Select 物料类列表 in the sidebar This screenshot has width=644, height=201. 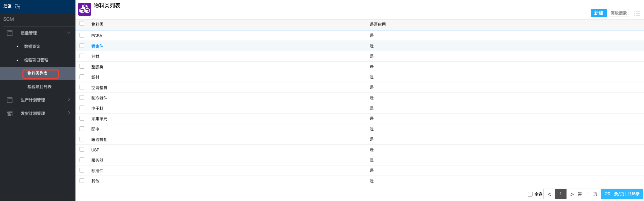point(38,73)
